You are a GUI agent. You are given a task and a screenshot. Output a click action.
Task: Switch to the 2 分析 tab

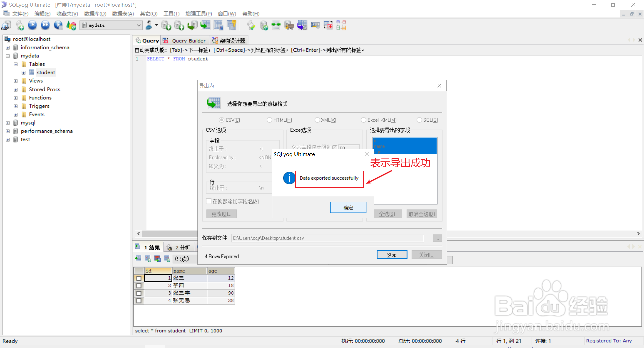(179, 248)
